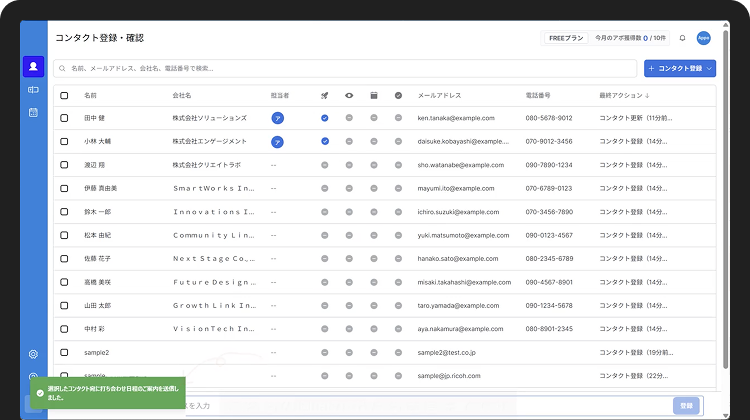Select the checkbox for sample2
Screen dimensions: 750x420
tap(64, 352)
